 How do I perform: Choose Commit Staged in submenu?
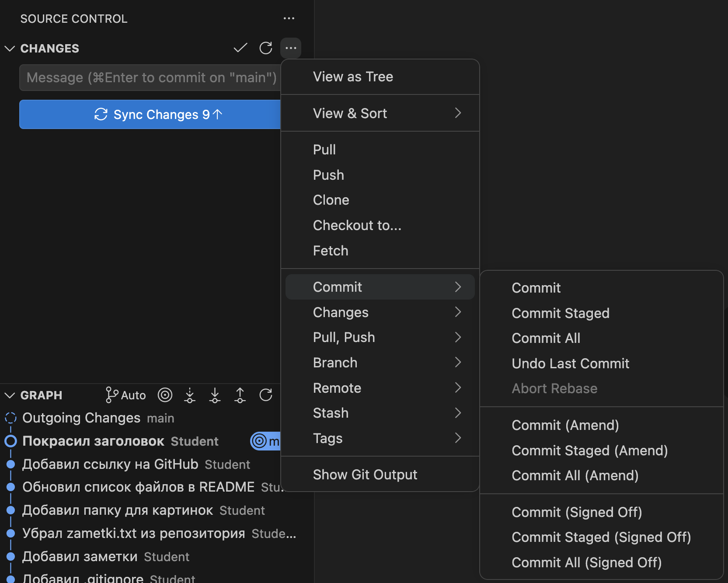[x=601, y=313]
